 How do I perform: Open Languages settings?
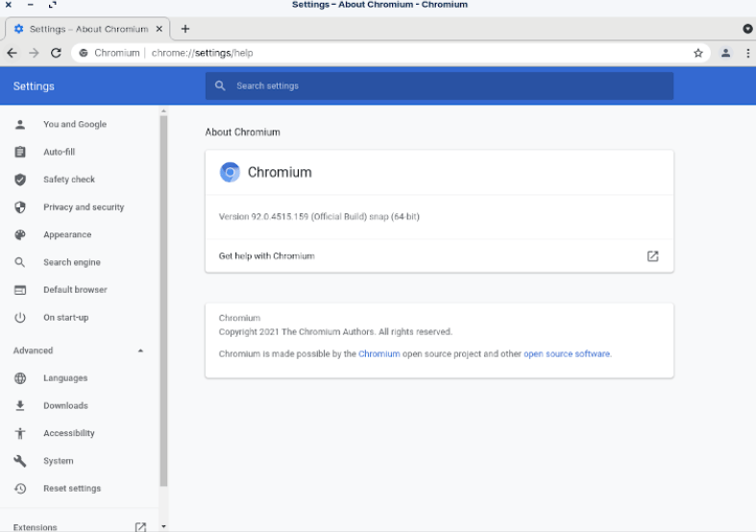(65, 378)
